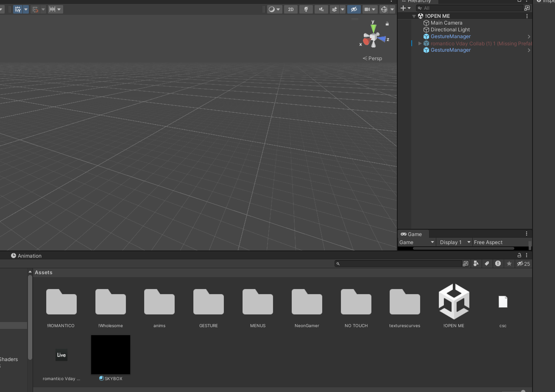Toggle grid snapping in Scene toolbar

pyautogui.click(x=35, y=9)
